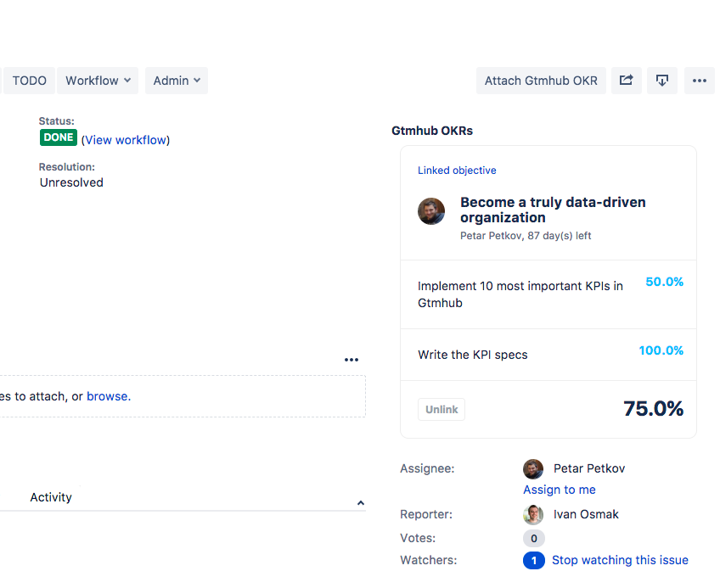Open the Admin dropdown menu

pyautogui.click(x=177, y=81)
